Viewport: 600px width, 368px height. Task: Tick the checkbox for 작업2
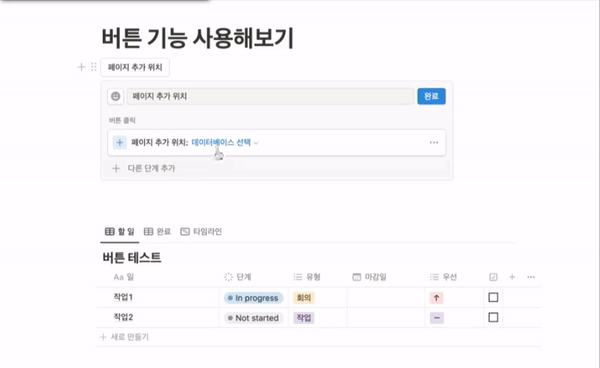pyautogui.click(x=493, y=317)
